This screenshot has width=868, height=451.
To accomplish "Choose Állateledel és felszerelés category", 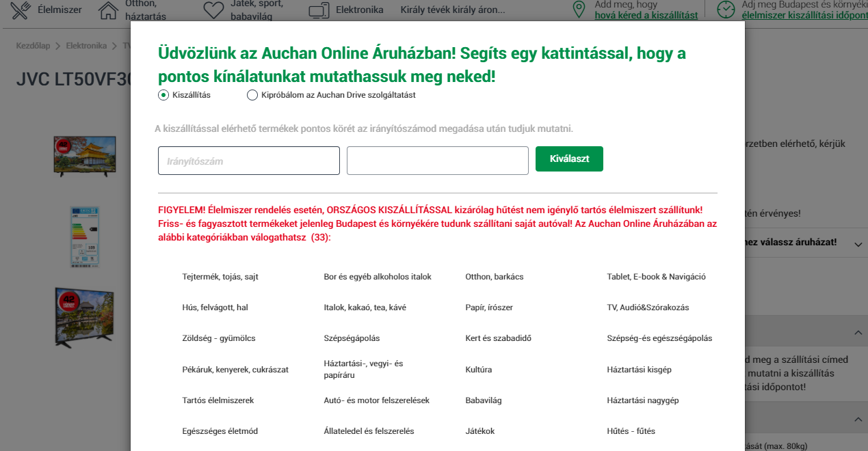I will click(x=369, y=431).
